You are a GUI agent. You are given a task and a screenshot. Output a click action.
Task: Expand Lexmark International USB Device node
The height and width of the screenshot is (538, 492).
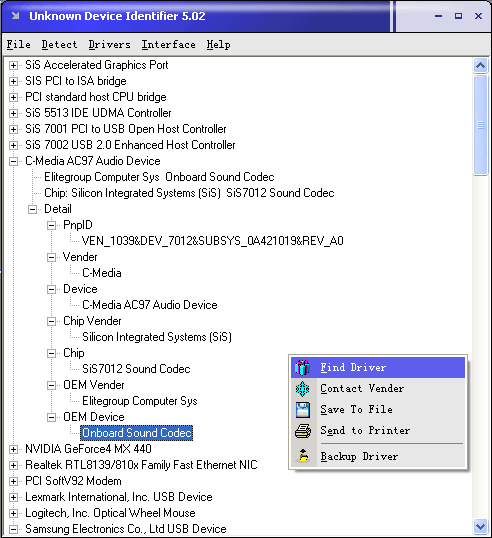click(x=13, y=497)
